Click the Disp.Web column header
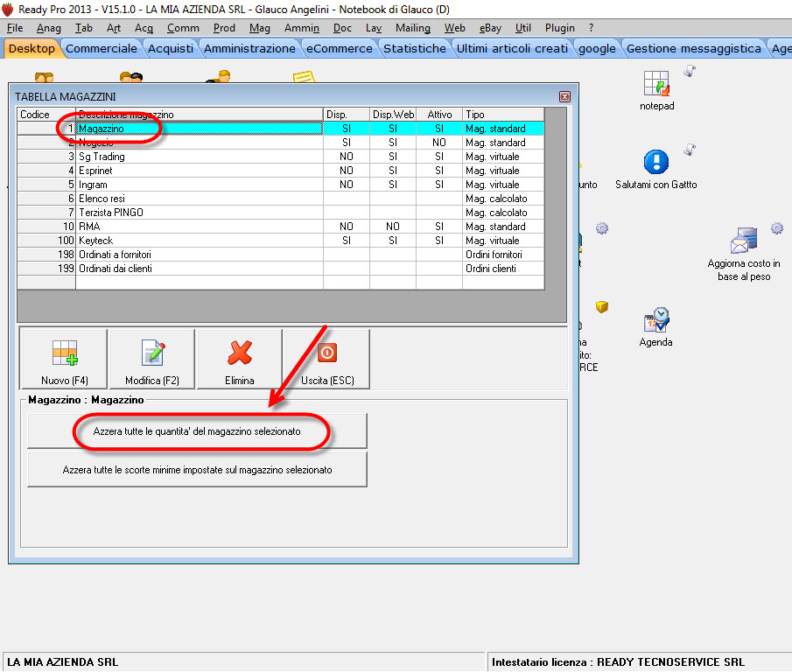The image size is (792, 672). coord(393,115)
